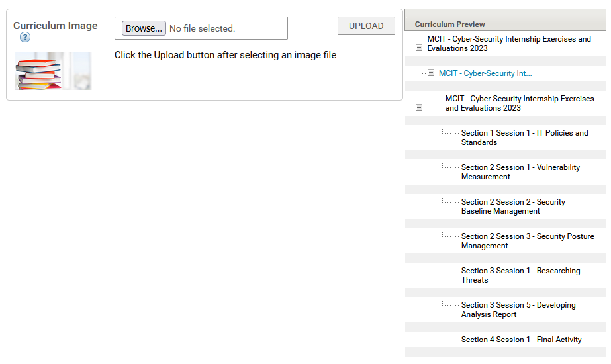Select Section 2 Session 2 Security Baseline Management
The width and height of the screenshot is (611, 364).
513,206
